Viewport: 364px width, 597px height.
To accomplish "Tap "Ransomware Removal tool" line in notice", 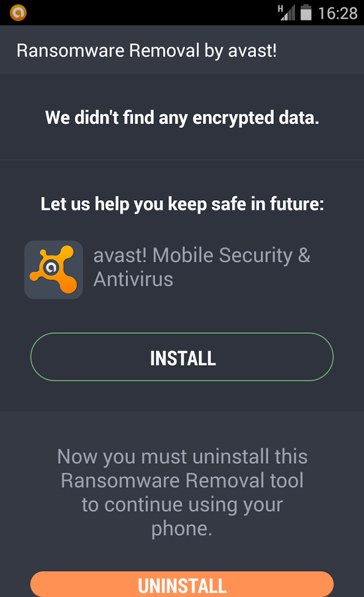I will 182,480.
